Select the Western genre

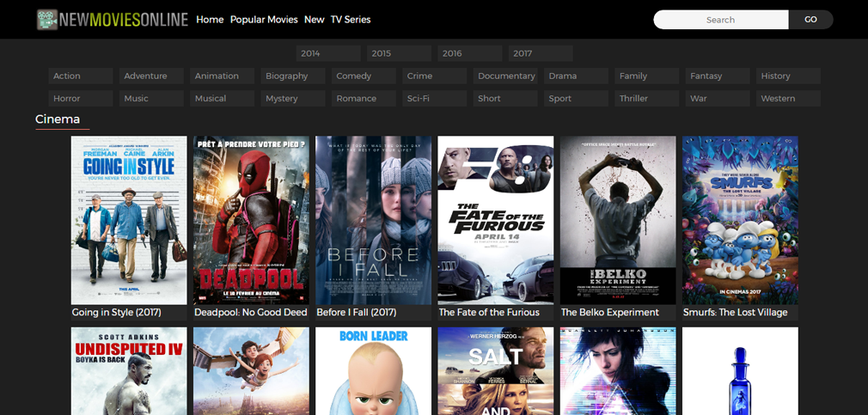pyautogui.click(x=788, y=99)
